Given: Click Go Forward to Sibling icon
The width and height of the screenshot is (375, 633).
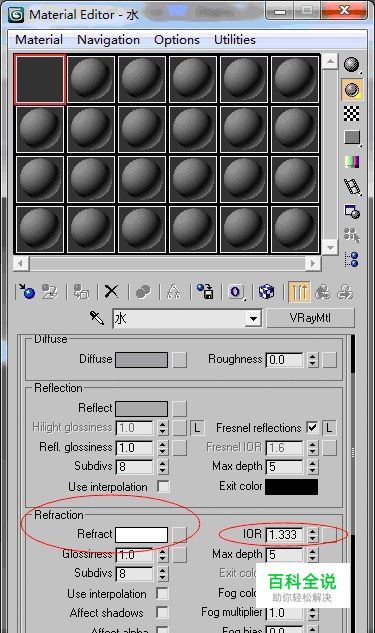Looking at the screenshot, I should tap(346, 291).
